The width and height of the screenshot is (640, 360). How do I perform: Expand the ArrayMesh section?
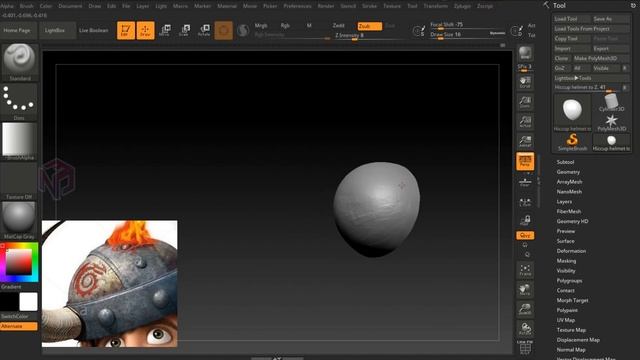click(x=569, y=182)
